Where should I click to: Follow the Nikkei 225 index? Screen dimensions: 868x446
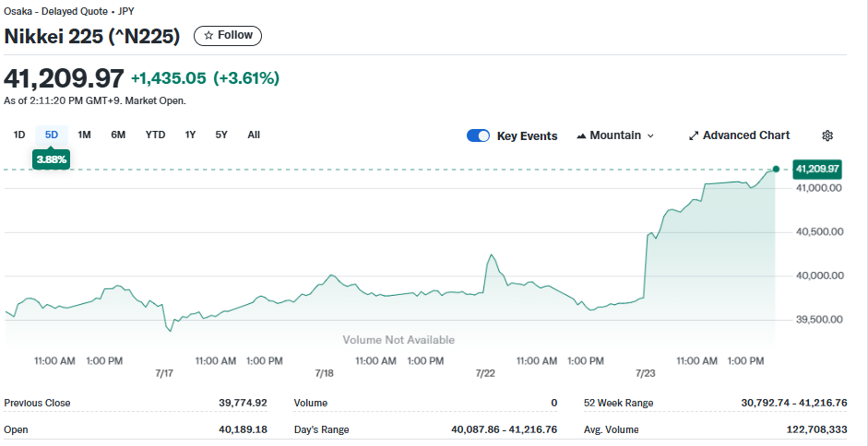point(228,35)
